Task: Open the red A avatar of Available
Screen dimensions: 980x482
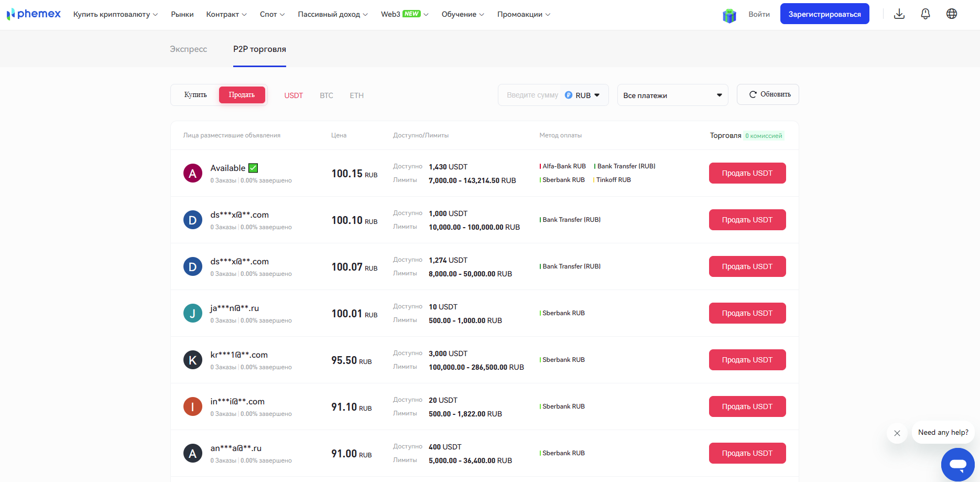Action: [x=193, y=173]
